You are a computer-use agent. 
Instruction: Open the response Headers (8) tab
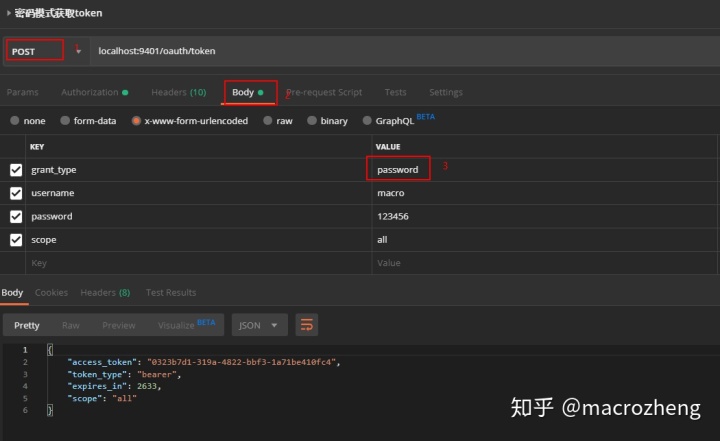tap(105, 293)
